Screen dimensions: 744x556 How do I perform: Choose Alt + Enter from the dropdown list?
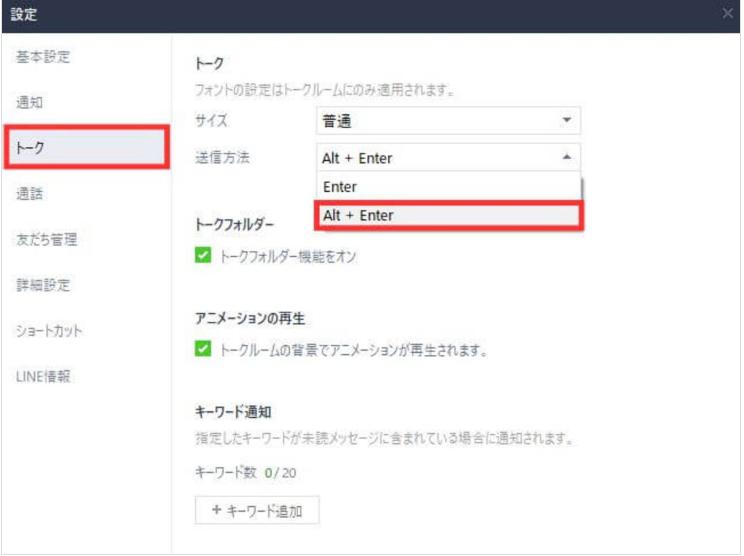(448, 215)
